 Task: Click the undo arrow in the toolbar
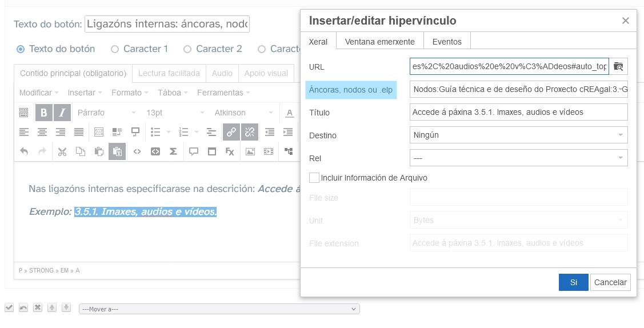point(23,151)
